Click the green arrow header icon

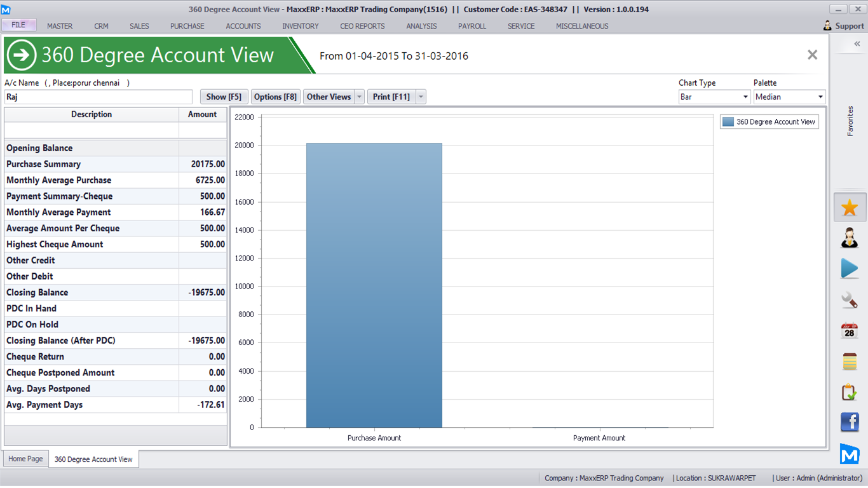tap(22, 55)
